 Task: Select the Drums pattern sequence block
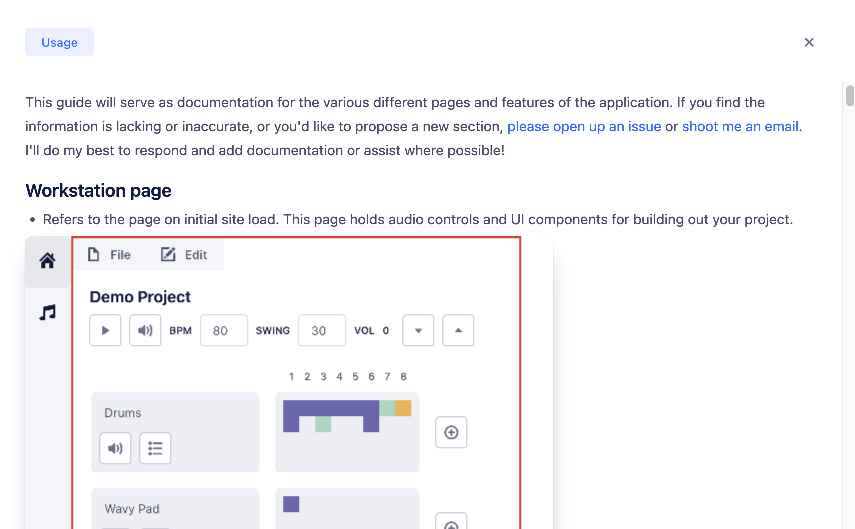pyautogui.click(x=347, y=432)
